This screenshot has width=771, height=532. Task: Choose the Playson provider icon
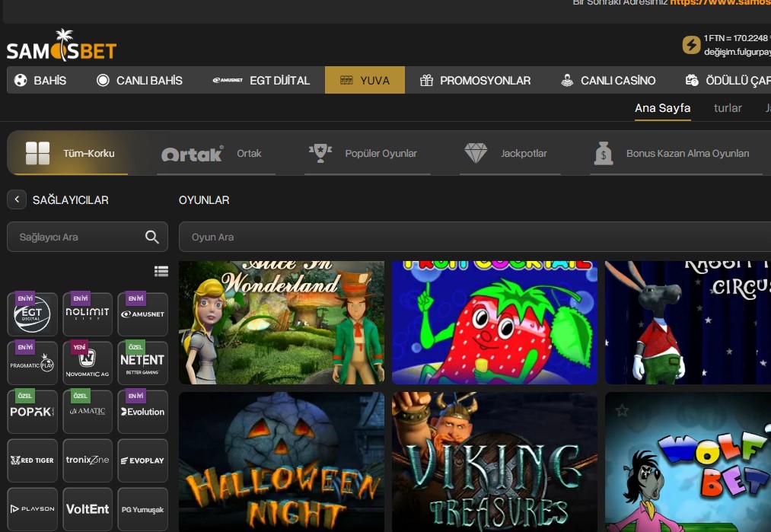tap(33, 509)
